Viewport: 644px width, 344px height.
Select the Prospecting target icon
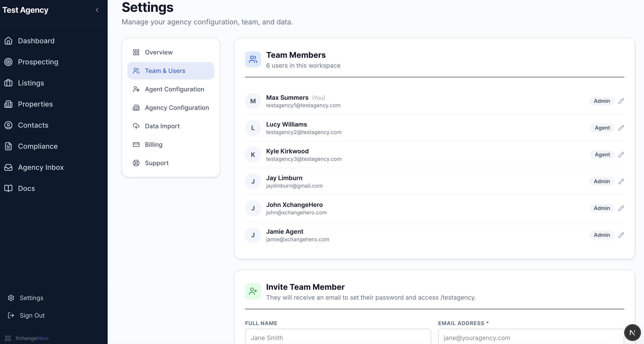click(8, 62)
